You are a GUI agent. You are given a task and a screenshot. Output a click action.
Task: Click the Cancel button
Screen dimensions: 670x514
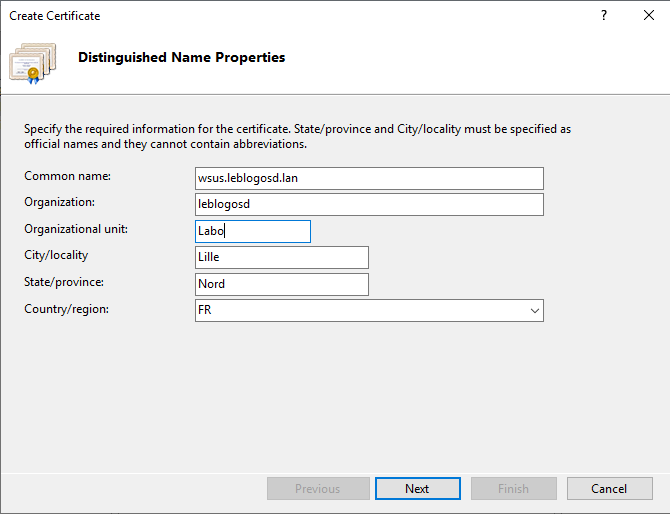[608, 489]
